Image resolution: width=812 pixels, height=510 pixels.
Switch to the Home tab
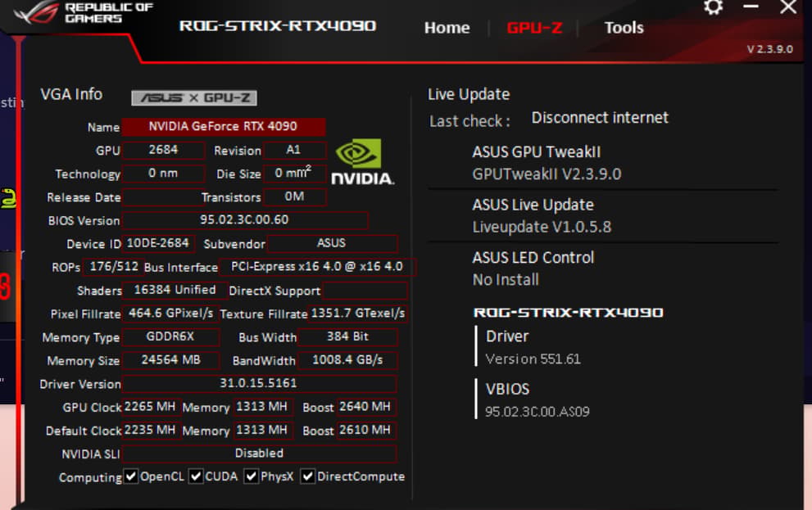pos(447,27)
